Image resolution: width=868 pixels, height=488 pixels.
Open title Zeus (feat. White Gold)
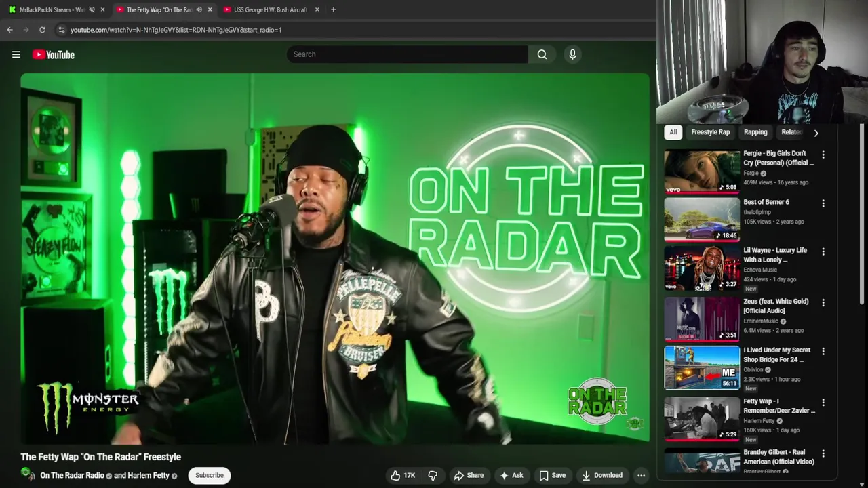776,306
